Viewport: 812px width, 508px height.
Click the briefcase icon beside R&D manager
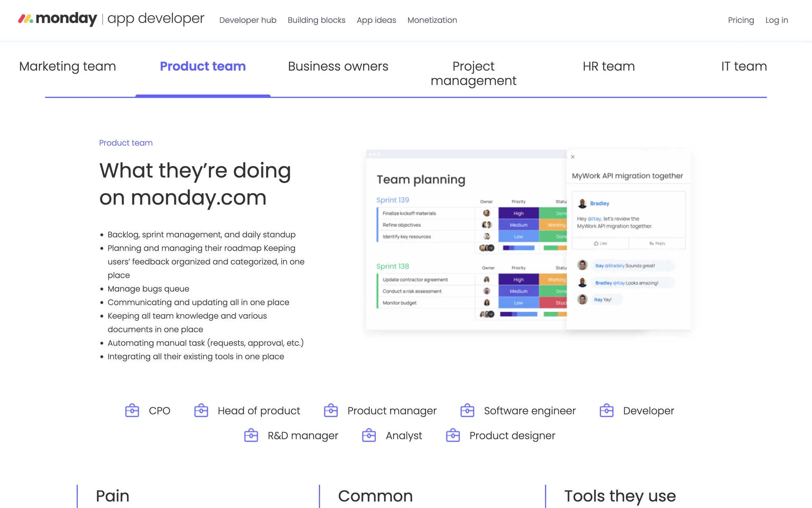251,436
